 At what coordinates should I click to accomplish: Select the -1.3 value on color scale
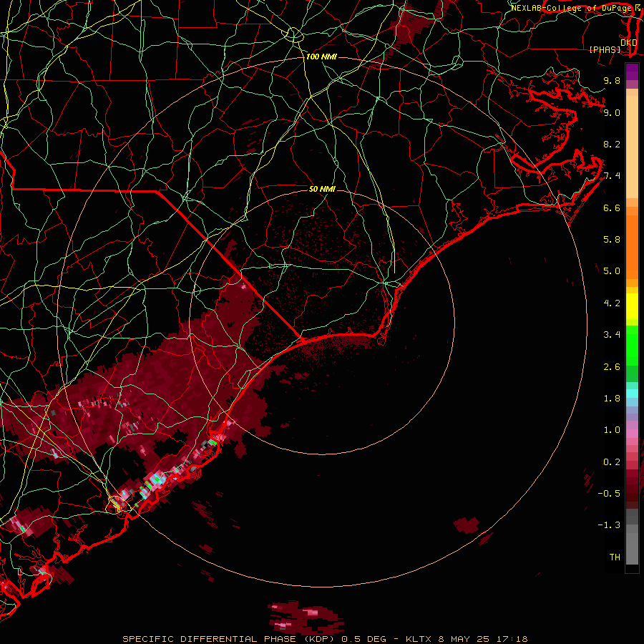coord(609,525)
